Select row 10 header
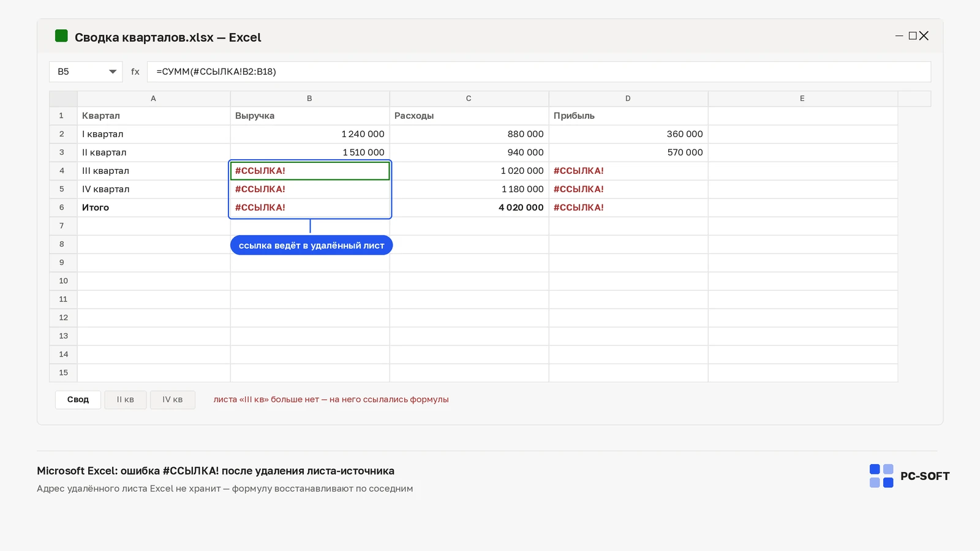The image size is (980, 551). 63,281
